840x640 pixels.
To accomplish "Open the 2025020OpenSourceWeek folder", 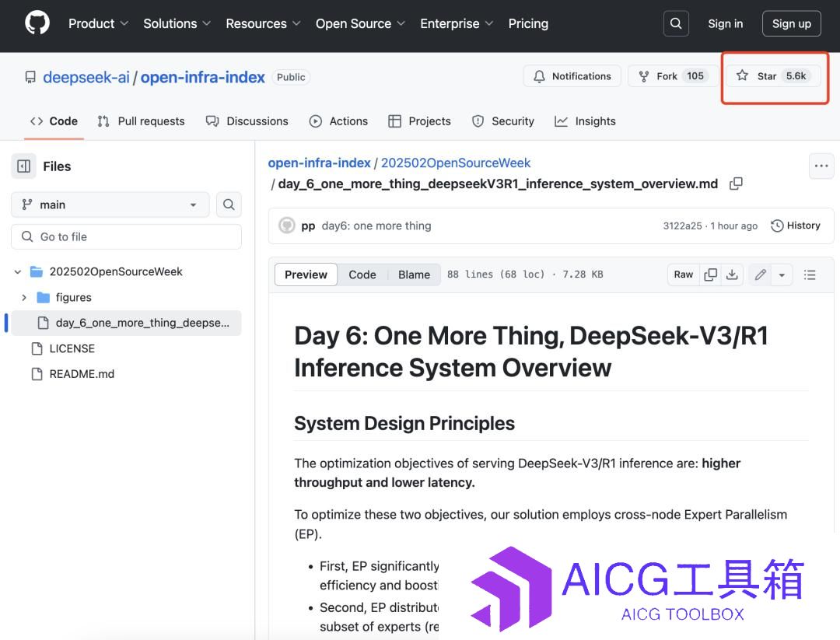I will click(116, 271).
